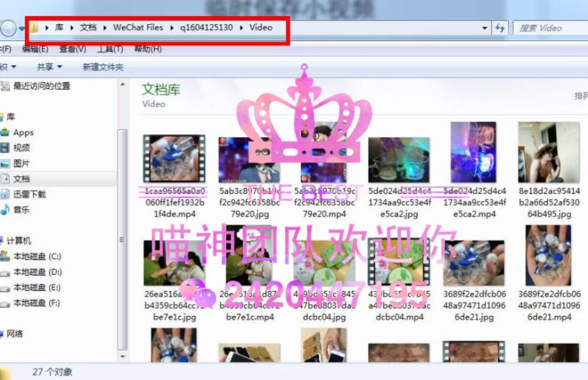Click the back navigation arrow button
Screen dimensions: 588x380
pyautogui.click(x=8, y=28)
